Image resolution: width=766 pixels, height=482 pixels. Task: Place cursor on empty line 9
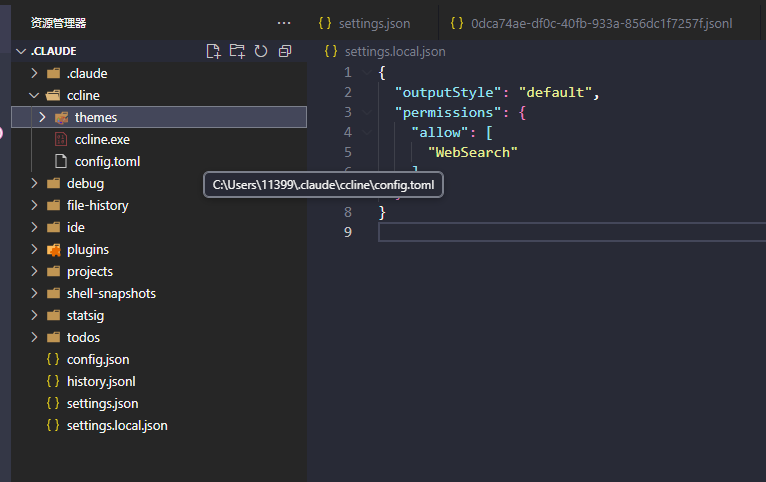click(572, 232)
